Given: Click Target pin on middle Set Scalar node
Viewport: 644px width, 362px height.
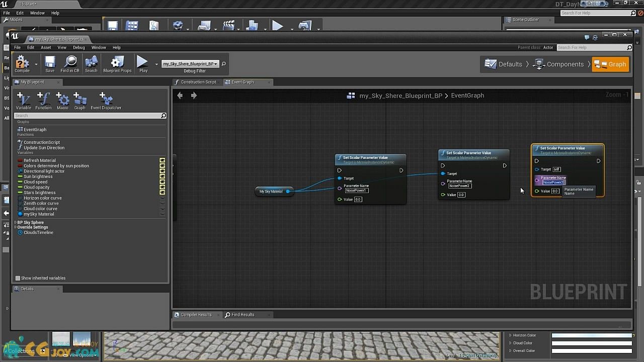Looking at the screenshot, I should coord(443,173).
